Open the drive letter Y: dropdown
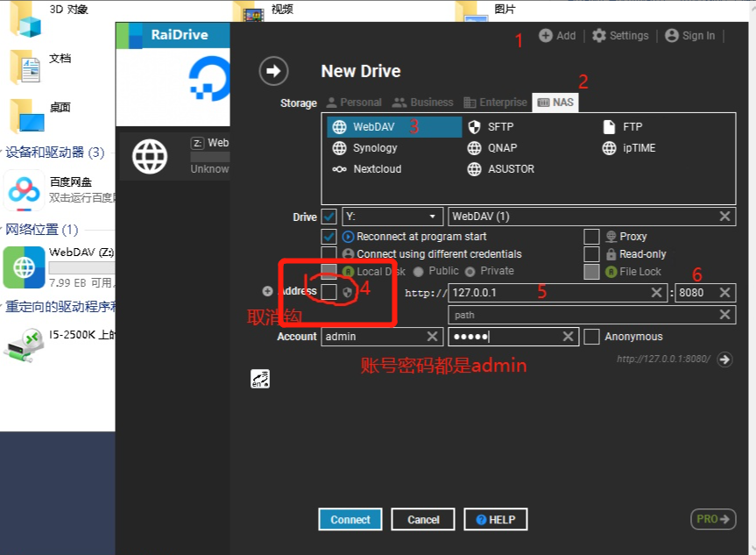The image size is (756, 555). click(392, 217)
